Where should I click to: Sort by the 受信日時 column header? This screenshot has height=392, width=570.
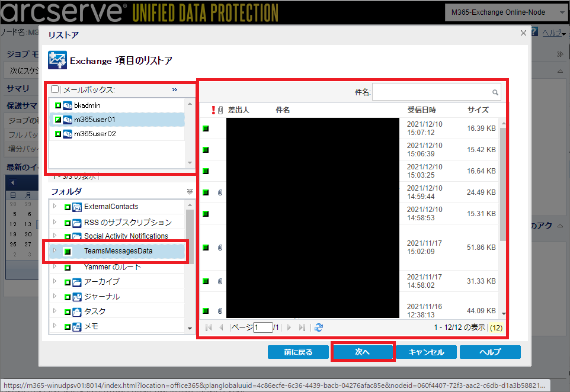[422, 110]
